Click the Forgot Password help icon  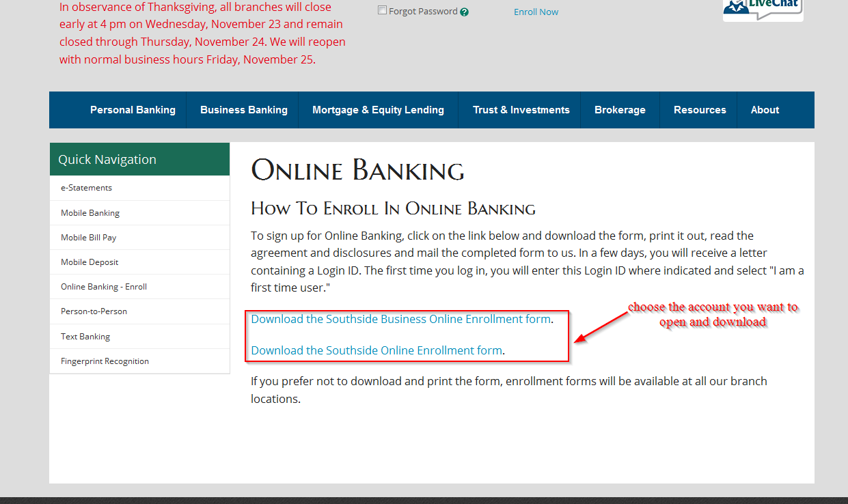(x=465, y=12)
